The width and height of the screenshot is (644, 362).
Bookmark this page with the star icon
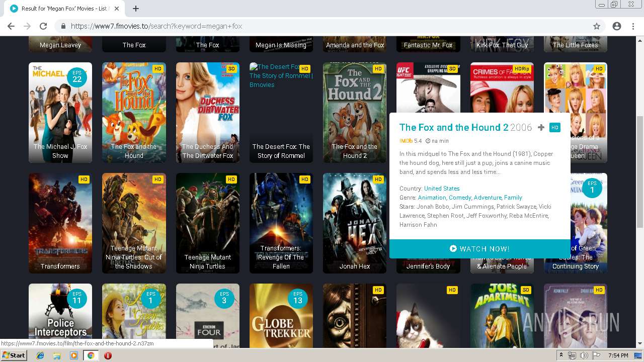(x=597, y=26)
